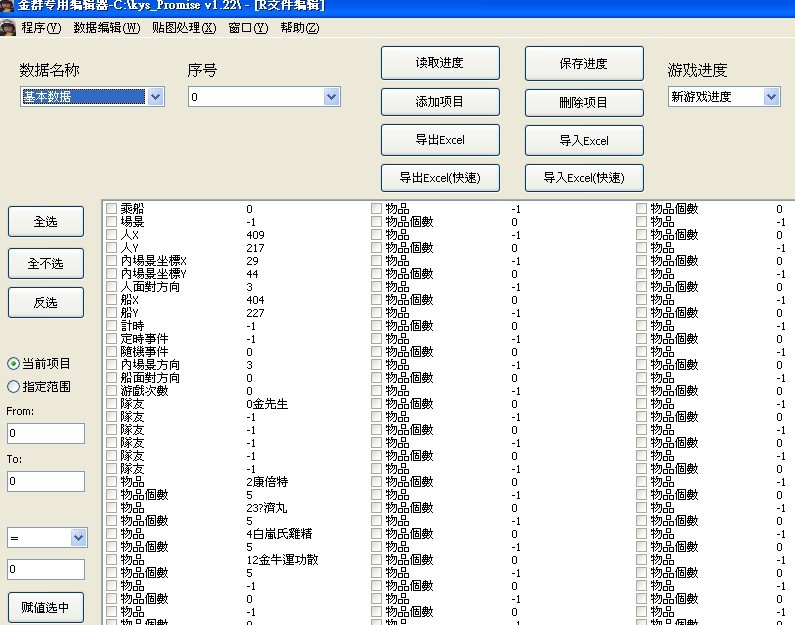Expand the 数据名称 dropdown arrow
Viewport: 795px width, 625px height.
156,96
